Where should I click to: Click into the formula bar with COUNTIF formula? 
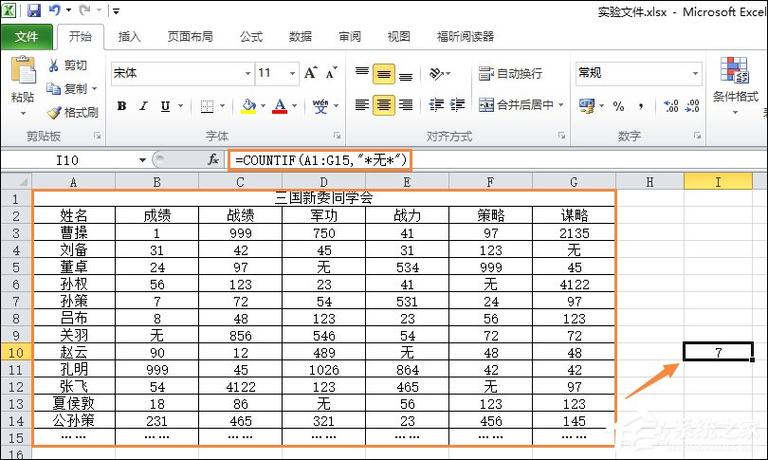pos(498,160)
